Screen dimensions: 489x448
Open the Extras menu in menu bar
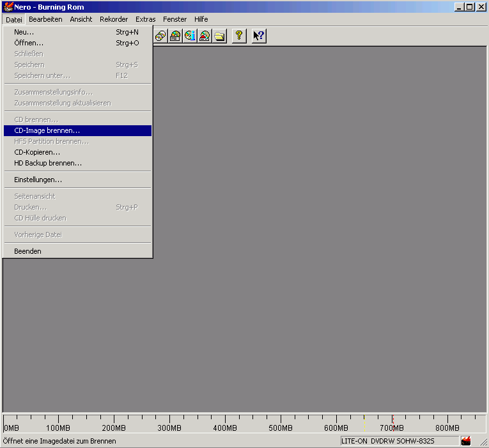pyautogui.click(x=145, y=19)
